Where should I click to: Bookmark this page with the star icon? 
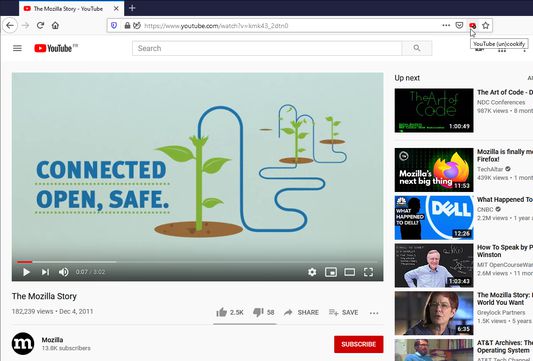point(486,25)
